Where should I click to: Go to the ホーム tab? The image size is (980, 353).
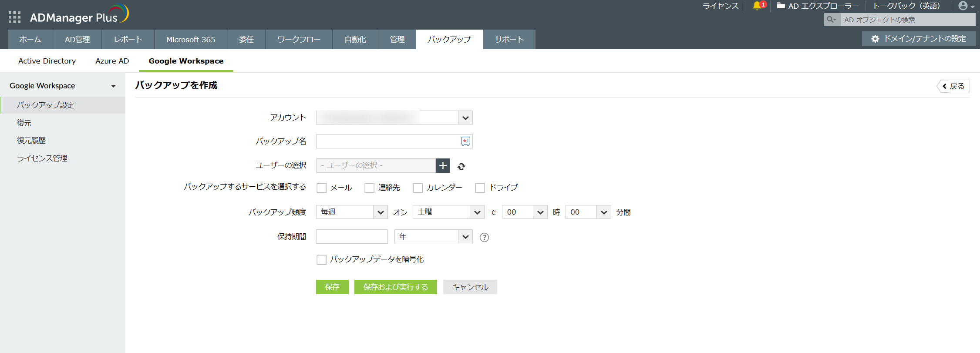[x=30, y=39]
